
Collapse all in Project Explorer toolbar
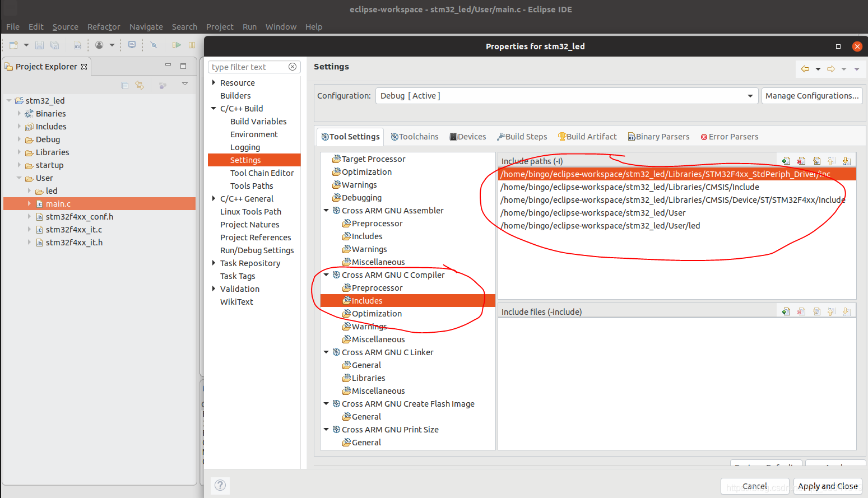tap(124, 85)
